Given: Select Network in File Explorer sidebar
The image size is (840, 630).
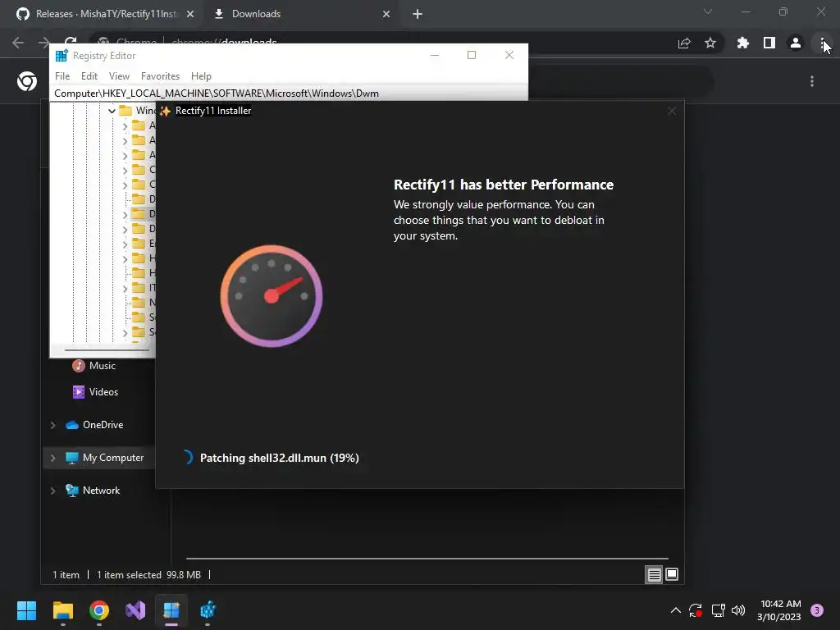Looking at the screenshot, I should click(101, 491).
